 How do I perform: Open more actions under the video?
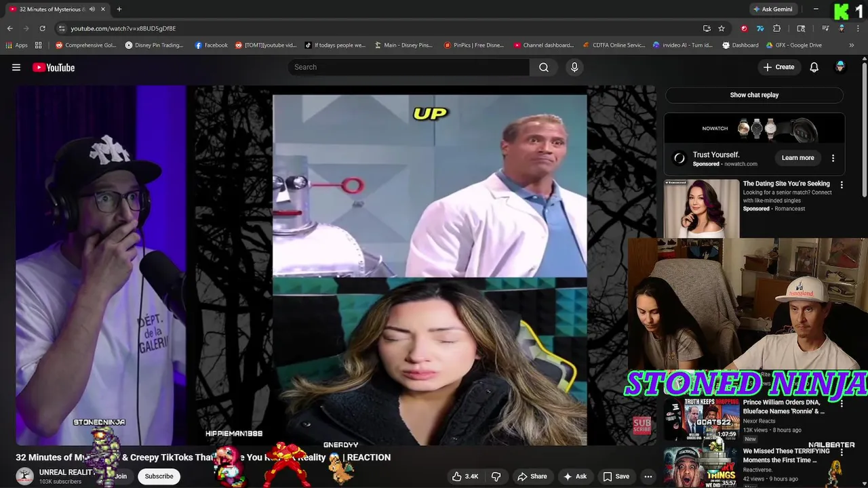648,476
